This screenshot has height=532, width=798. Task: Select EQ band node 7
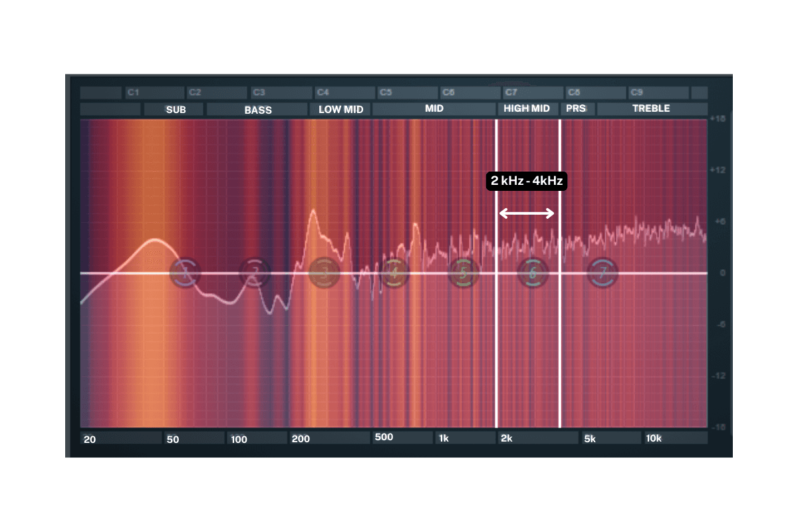(x=603, y=273)
